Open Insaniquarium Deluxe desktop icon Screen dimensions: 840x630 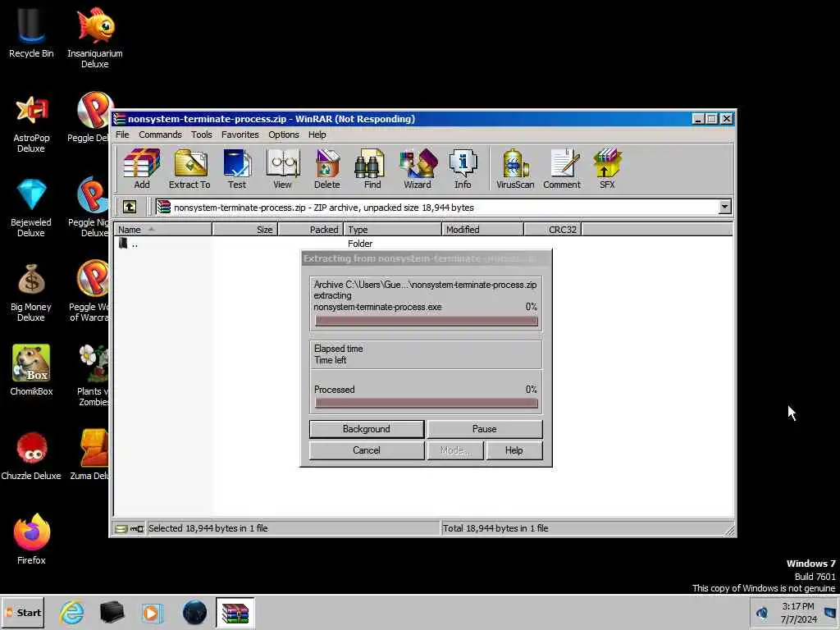(x=95, y=37)
